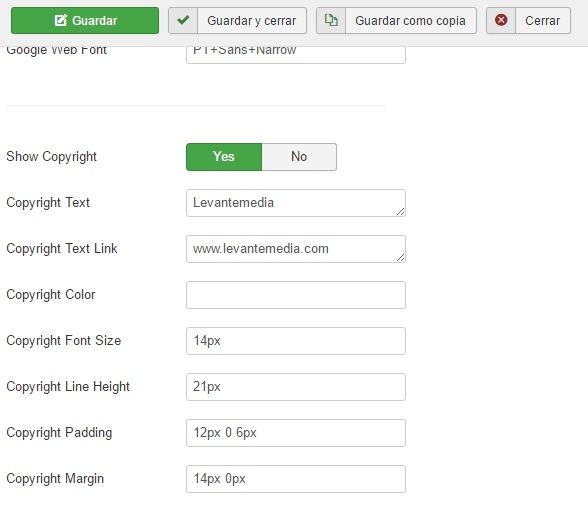Click the copy documents icon

331,20
